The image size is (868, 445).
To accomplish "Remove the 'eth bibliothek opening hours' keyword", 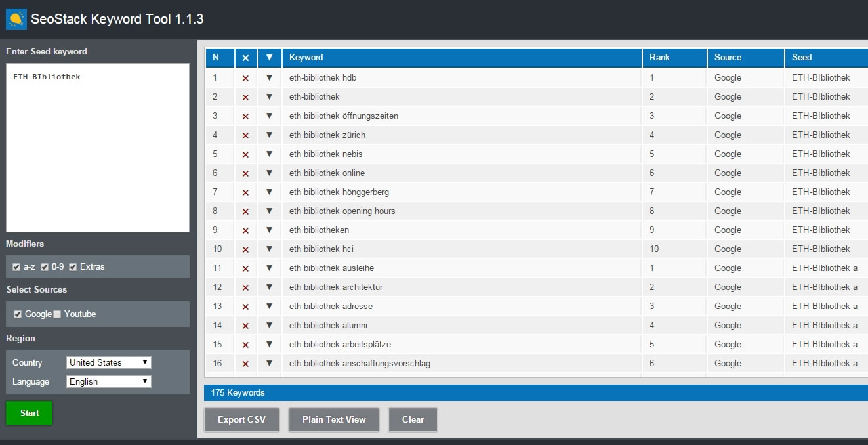I will (x=245, y=211).
